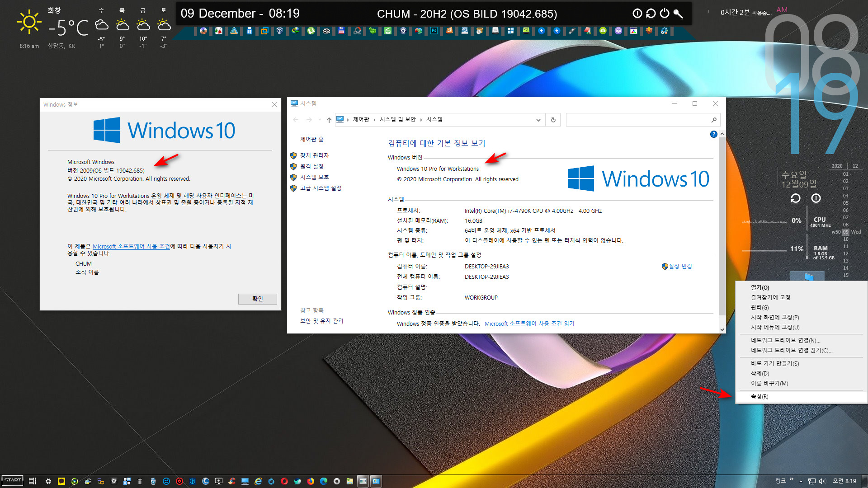The width and height of the screenshot is (868, 488).
Task: Click the restart arrow in top date bar
Action: [x=651, y=14]
